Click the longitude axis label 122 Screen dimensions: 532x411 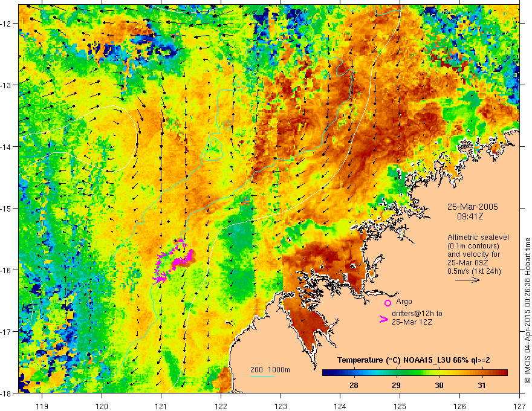(x=221, y=406)
